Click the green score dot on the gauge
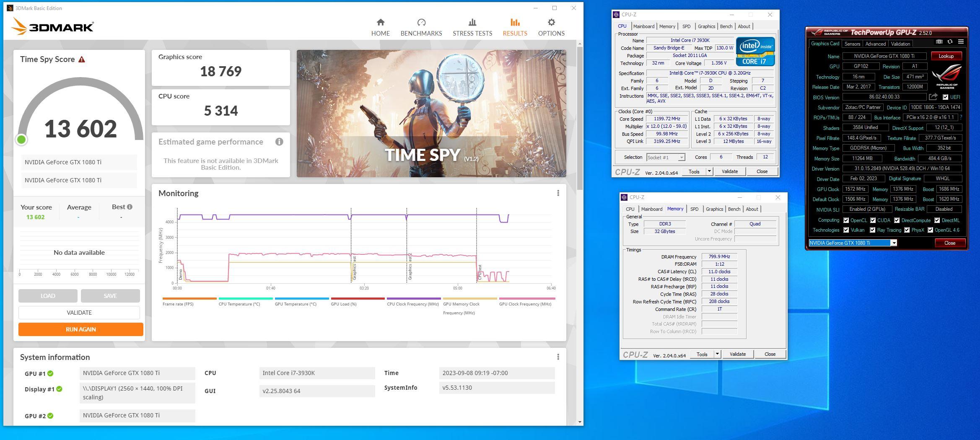Screen dimensions: 980x440 pyautogui.click(x=21, y=140)
